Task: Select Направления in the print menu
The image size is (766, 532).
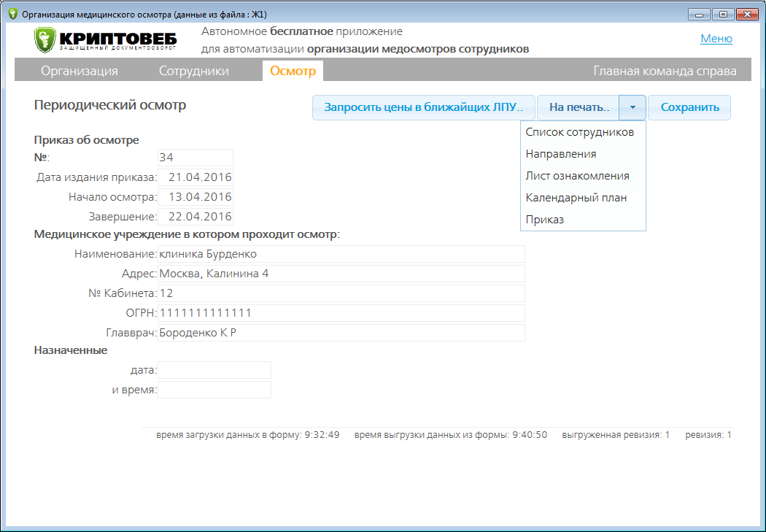Action: (x=560, y=154)
